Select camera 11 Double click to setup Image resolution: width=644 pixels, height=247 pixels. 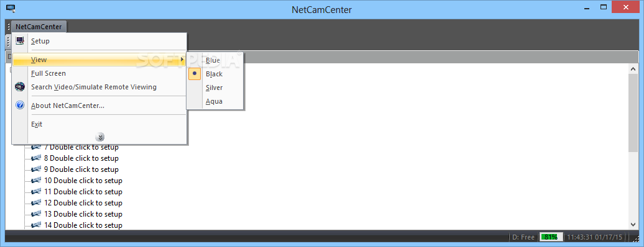(x=83, y=192)
